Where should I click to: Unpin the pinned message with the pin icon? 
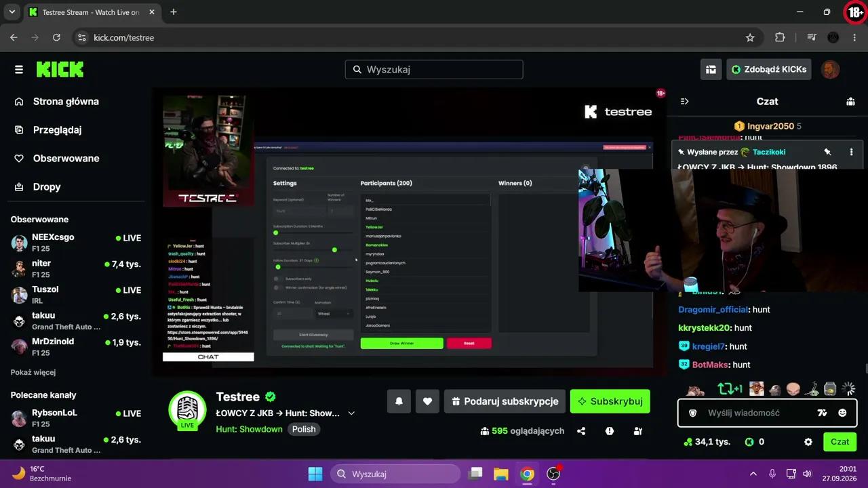827,152
